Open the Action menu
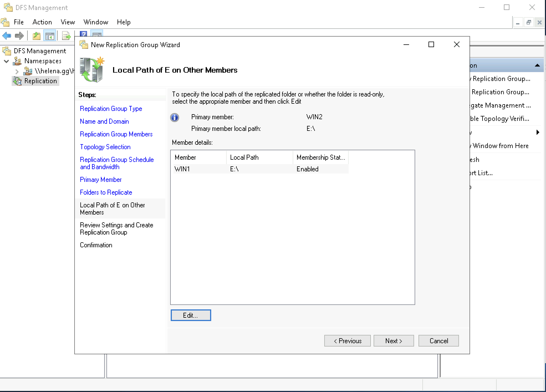The image size is (546, 392). coord(42,22)
